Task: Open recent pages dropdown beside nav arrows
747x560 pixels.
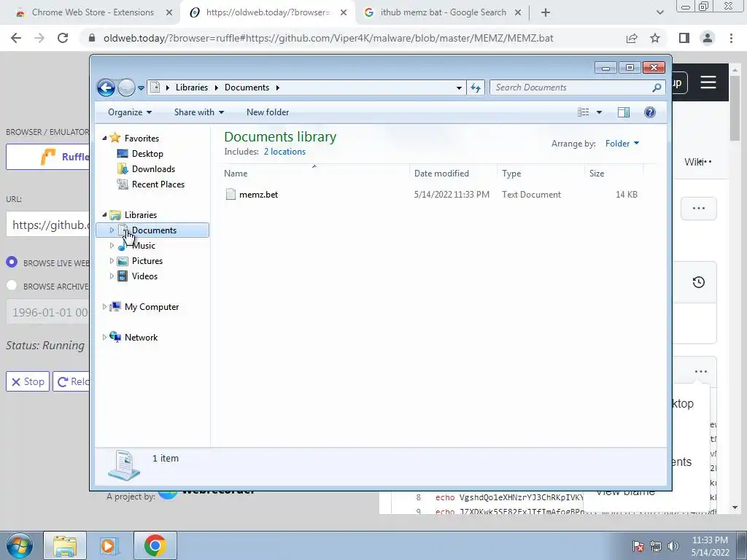Action: coord(141,88)
